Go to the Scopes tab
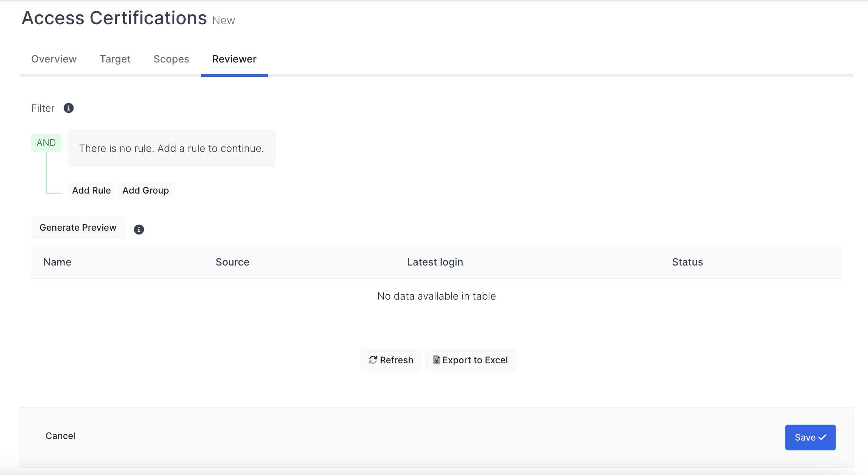Screen dimensions: 868x475 coord(171,59)
